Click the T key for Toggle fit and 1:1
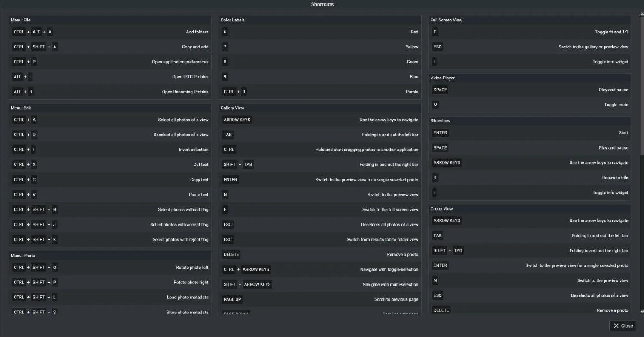644x337 pixels. coord(434,32)
